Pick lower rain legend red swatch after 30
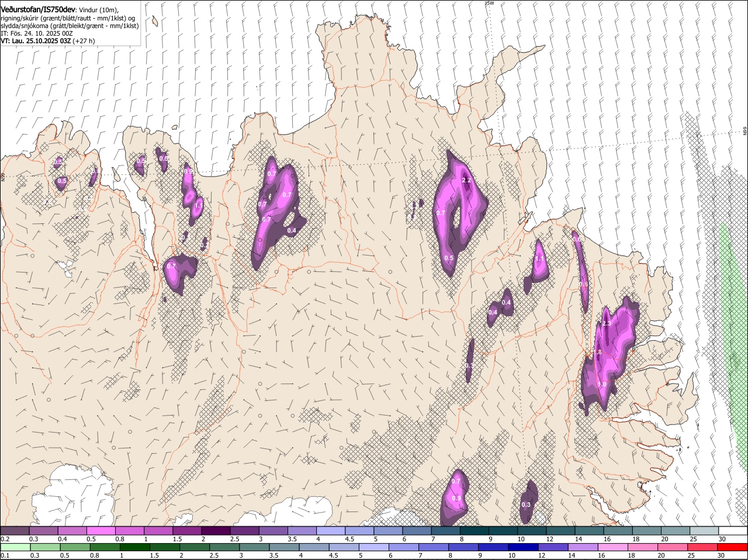The width and height of the screenshot is (748, 560). [733, 547]
